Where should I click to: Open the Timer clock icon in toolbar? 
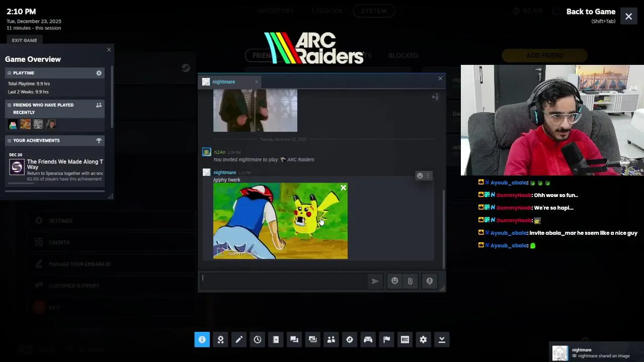click(258, 340)
